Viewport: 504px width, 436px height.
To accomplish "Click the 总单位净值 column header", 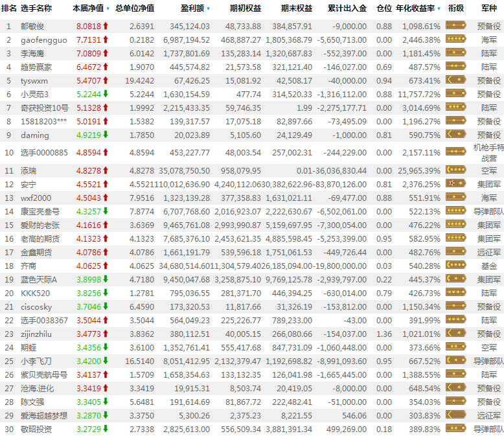I will pos(135,8).
